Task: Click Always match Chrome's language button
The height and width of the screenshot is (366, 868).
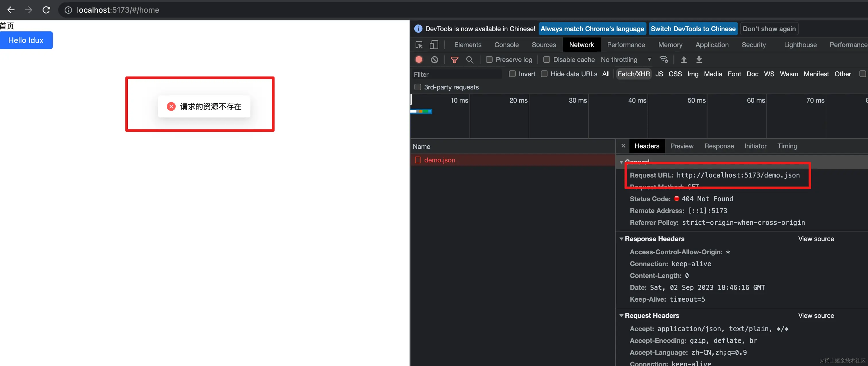Action: point(592,29)
